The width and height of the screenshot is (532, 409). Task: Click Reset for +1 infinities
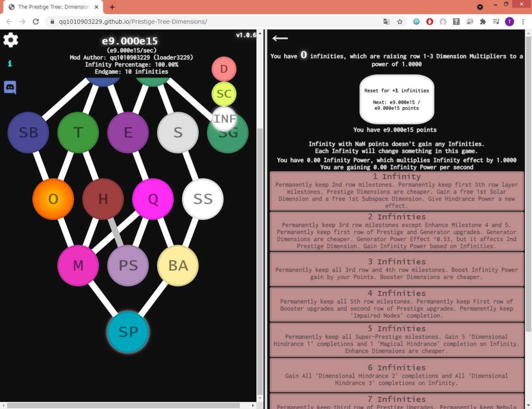[396, 99]
